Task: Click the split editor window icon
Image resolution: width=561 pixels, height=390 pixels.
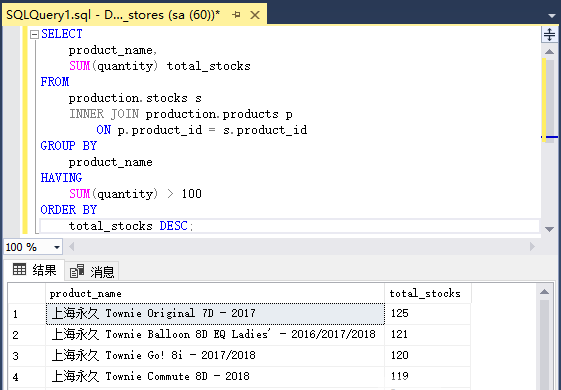Action: [549, 34]
